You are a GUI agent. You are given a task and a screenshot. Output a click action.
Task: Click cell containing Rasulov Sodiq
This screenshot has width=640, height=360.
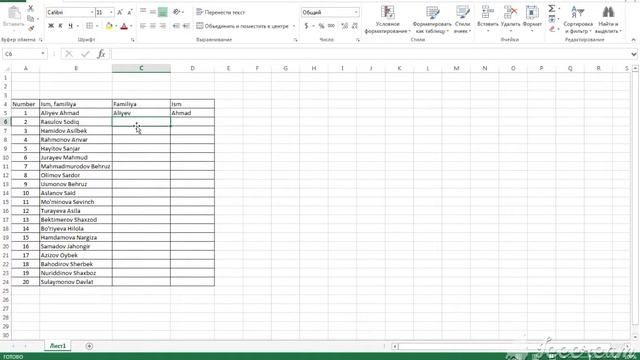coord(76,122)
